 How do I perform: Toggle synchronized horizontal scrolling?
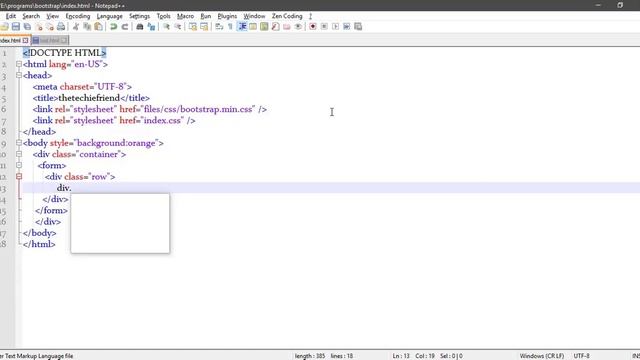coord(204,27)
